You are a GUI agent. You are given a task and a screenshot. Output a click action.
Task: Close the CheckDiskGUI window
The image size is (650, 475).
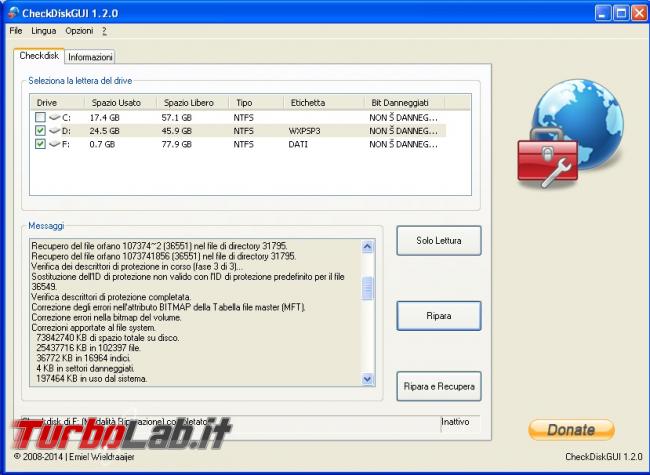point(639,13)
